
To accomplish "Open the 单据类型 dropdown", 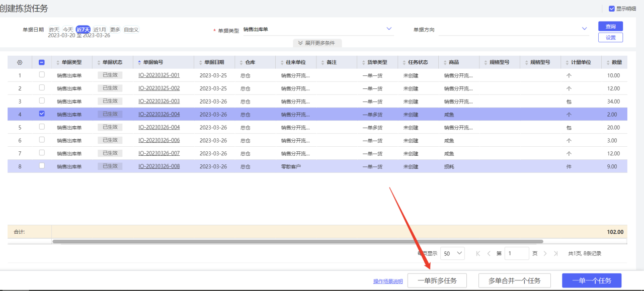I will (317, 30).
